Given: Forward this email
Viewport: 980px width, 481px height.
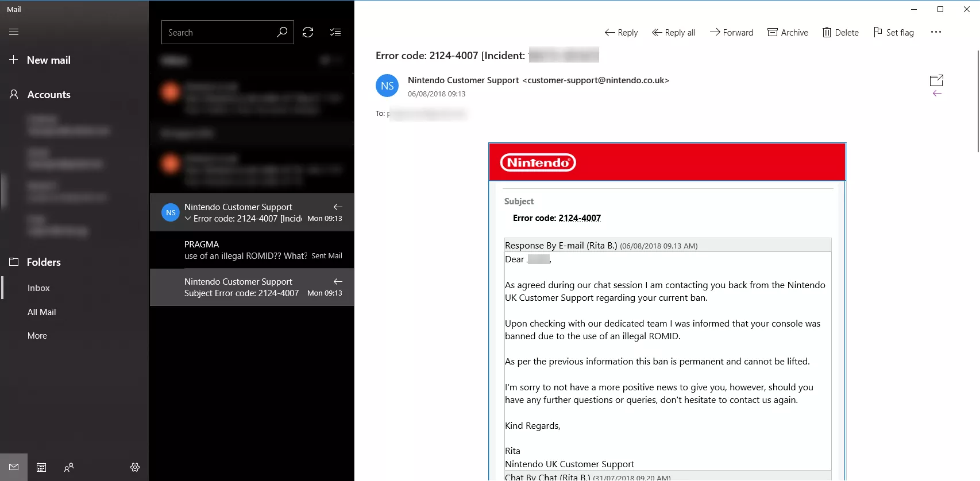Looking at the screenshot, I should pos(731,32).
